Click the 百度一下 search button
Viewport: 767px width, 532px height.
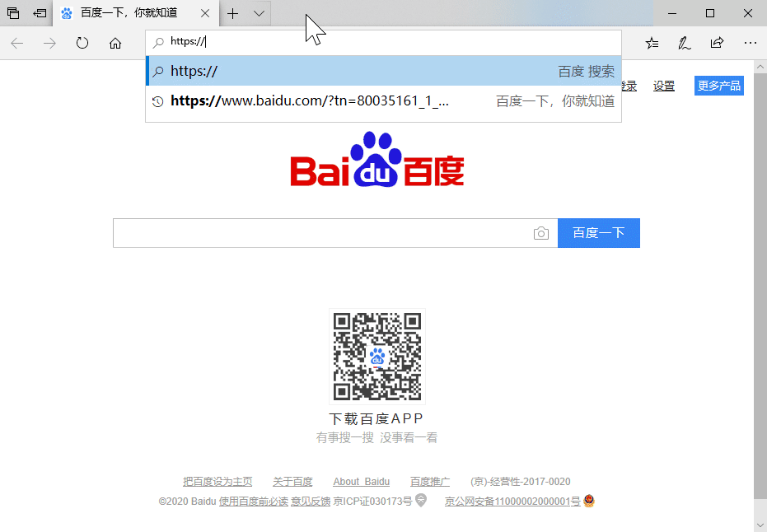(x=599, y=233)
